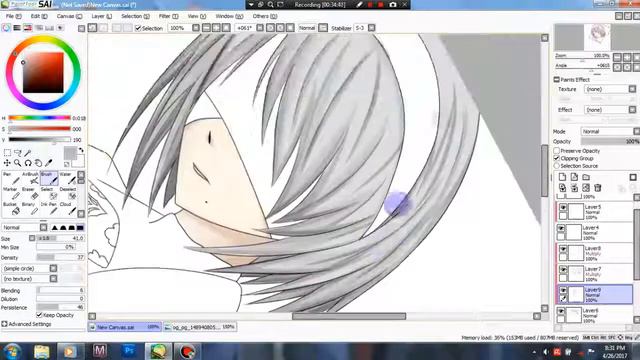Select the AirBrush tool
This screenshot has width=640, height=360.
pyautogui.click(x=30, y=178)
